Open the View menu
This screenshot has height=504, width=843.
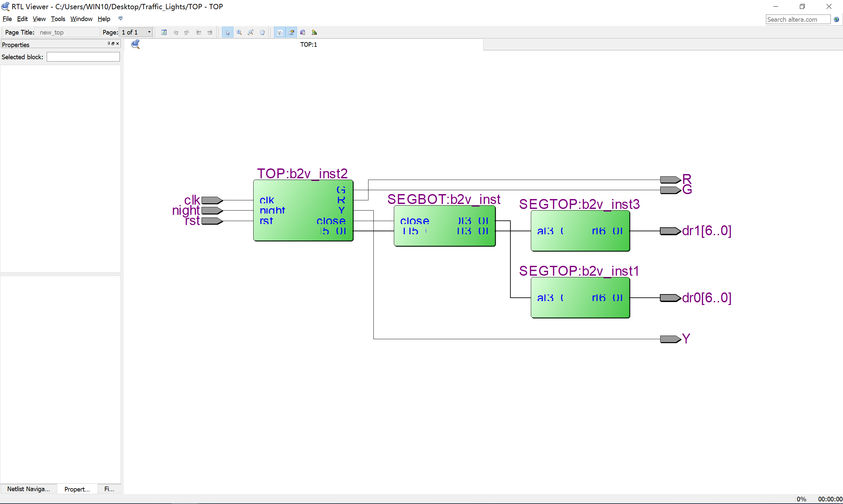coord(39,19)
